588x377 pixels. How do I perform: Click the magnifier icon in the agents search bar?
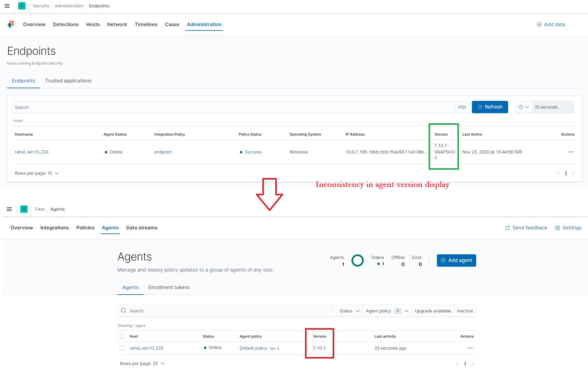pos(123,311)
